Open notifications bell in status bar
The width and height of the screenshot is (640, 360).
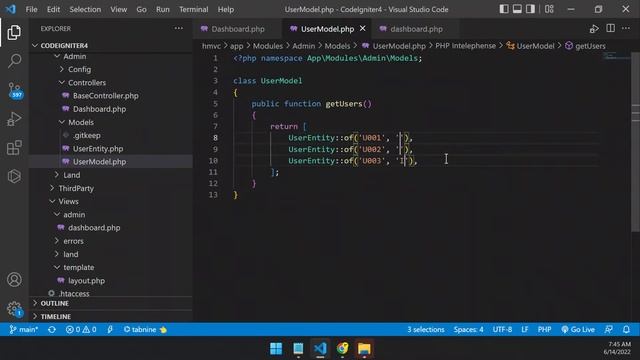pyautogui.click(x=626, y=329)
